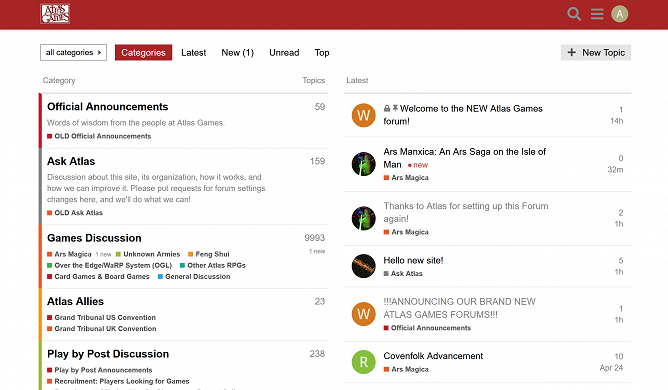Open the user avatar "A" menu

pos(619,14)
